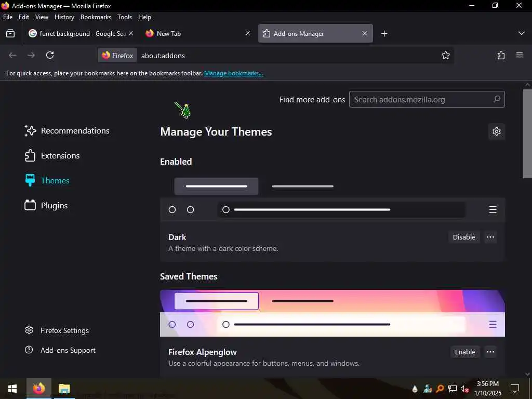Open themes tools gear menu

point(496,131)
